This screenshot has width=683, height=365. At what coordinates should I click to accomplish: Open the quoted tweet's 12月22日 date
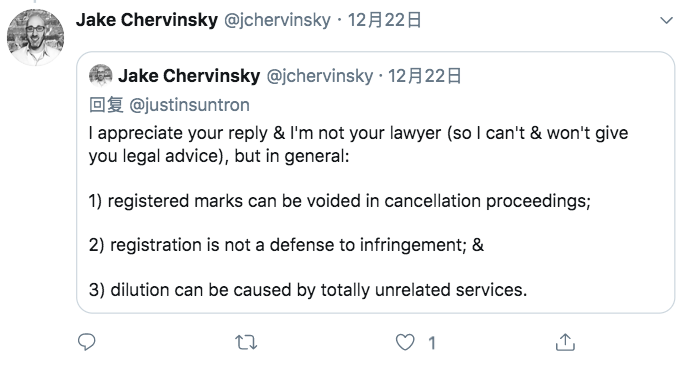click(425, 76)
